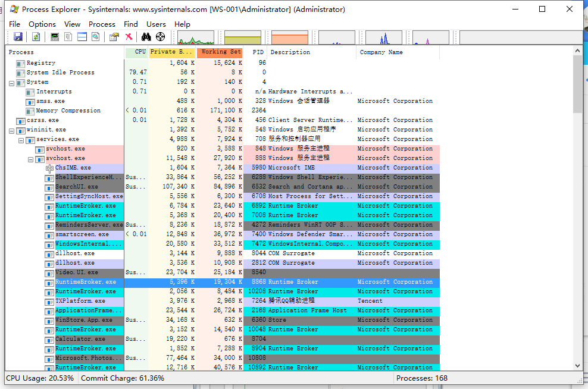Click the vertical scrollbar down arrow
Viewport: 588px width, 389px height.
(x=577, y=365)
